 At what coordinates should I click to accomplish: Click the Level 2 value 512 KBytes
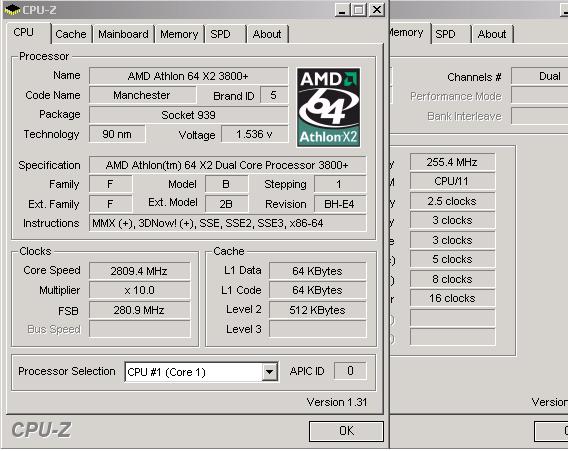[x=318, y=310]
